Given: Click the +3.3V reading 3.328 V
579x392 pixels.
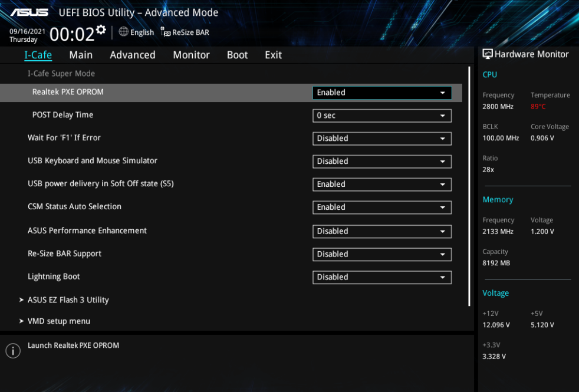Looking at the screenshot, I should pyautogui.click(x=494, y=357).
